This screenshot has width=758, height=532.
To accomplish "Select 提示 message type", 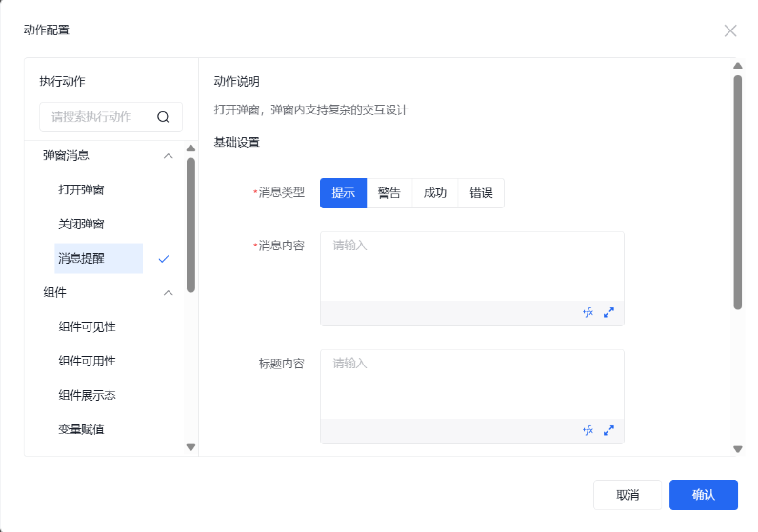I will coord(343,193).
